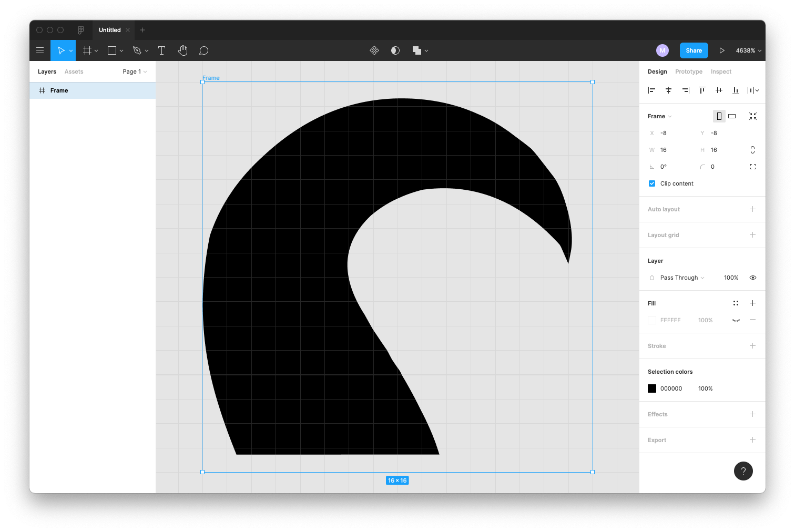Enable constrain proportions for width and height
795x532 pixels.
coord(752,150)
